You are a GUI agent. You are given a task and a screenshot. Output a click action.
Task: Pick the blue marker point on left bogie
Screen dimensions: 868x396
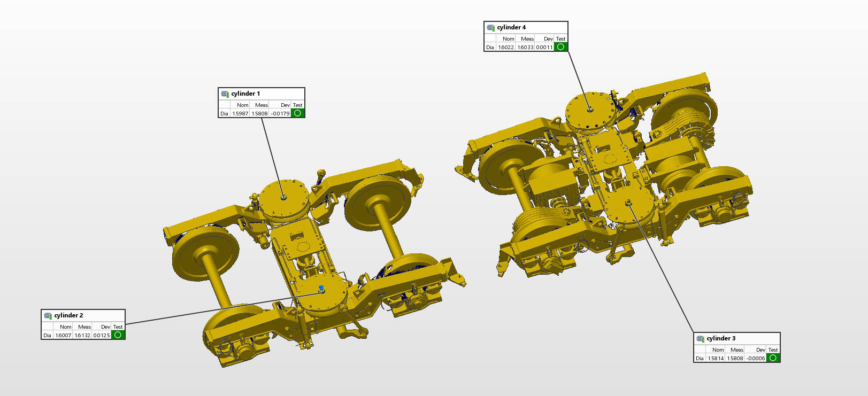tap(321, 288)
